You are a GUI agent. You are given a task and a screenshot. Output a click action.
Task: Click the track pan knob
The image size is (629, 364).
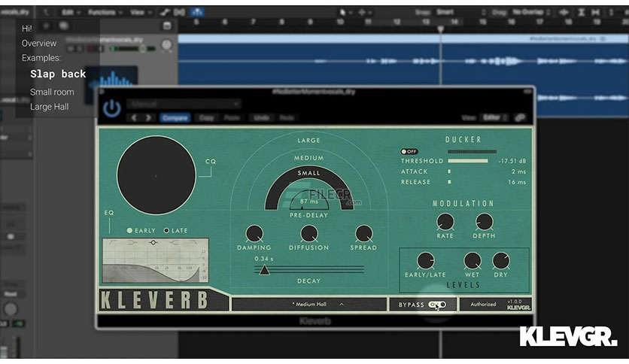point(166,45)
